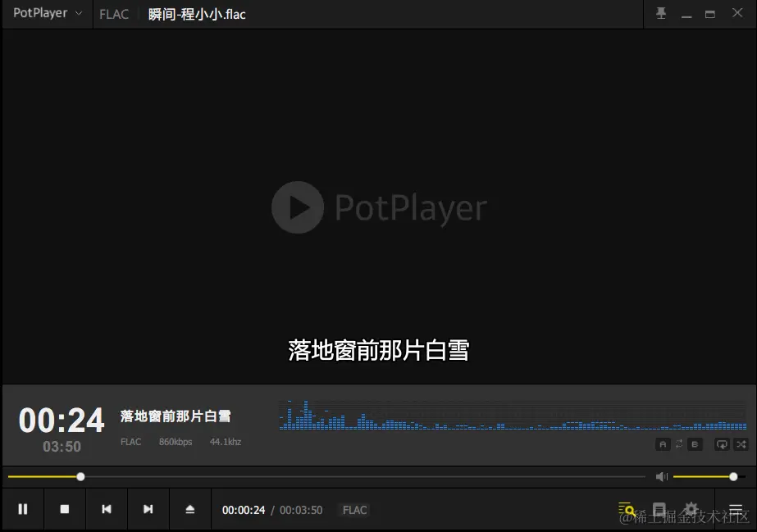Maximize the PotPlayer window
This screenshot has width=757, height=532.
click(x=710, y=13)
